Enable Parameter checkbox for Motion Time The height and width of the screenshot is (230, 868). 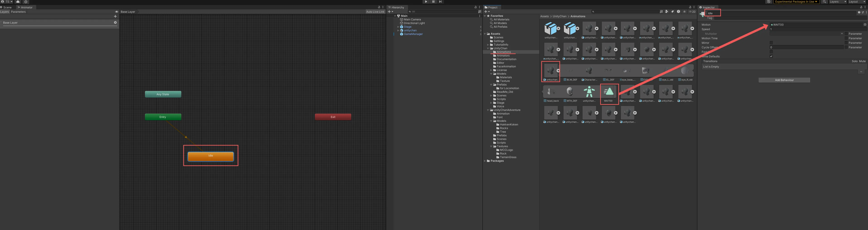tap(846, 38)
